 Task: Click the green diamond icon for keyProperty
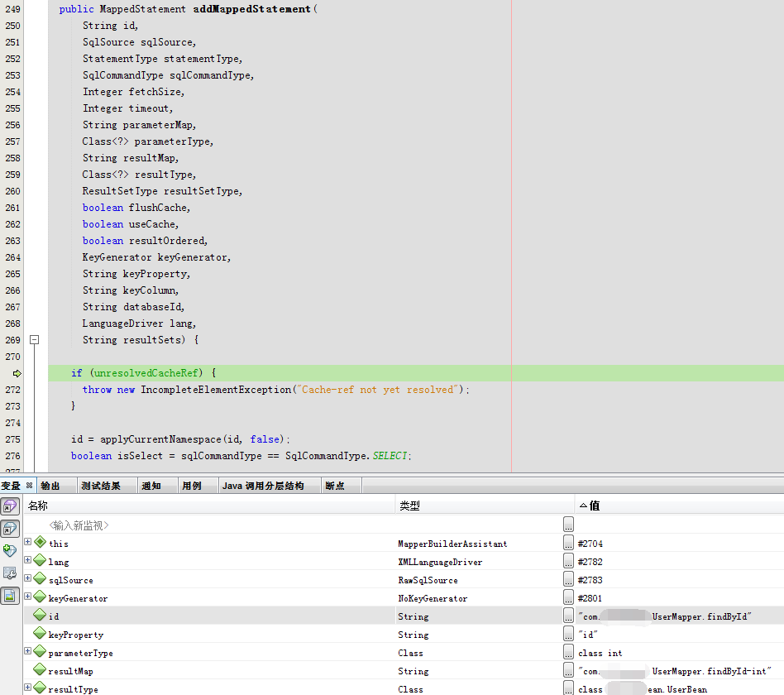pyautogui.click(x=40, y=633)
